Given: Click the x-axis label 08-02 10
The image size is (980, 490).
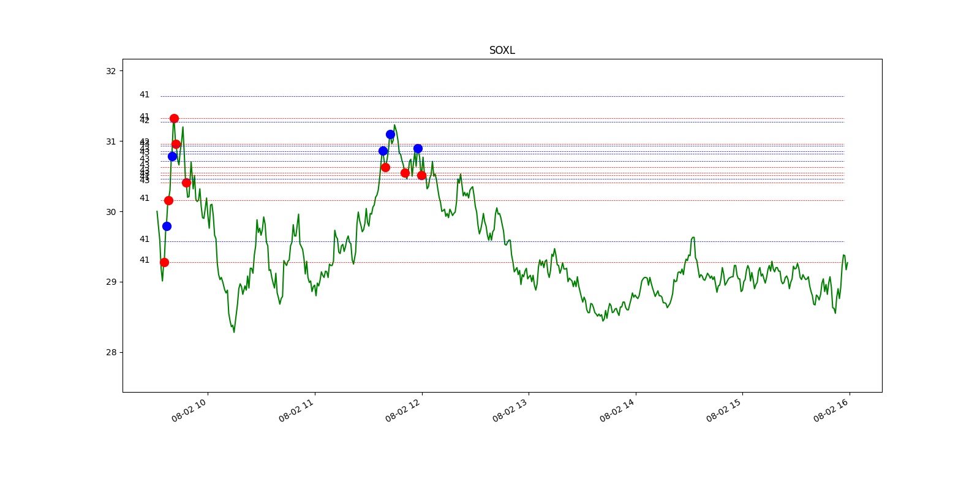Looking at the screenshot, I should point(189,410).
